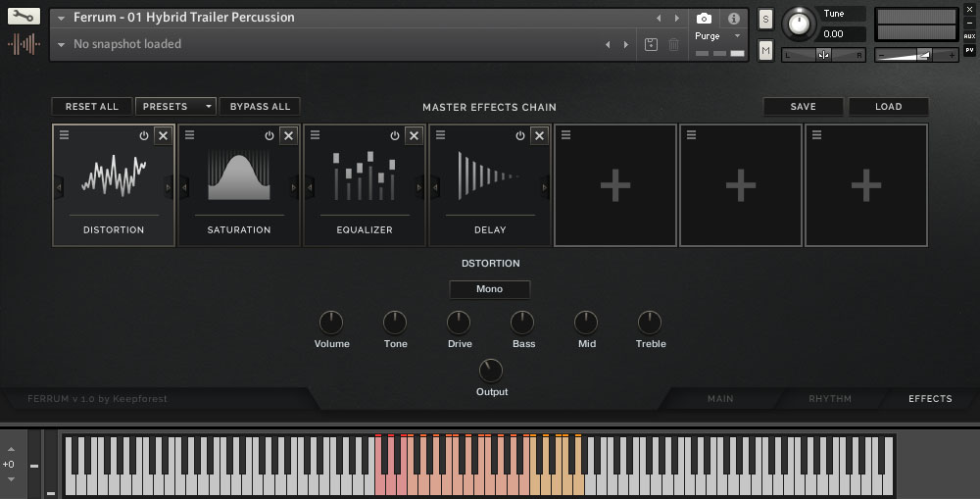Open the PV button on the header
980x499 pixels.
click(969, 50)
